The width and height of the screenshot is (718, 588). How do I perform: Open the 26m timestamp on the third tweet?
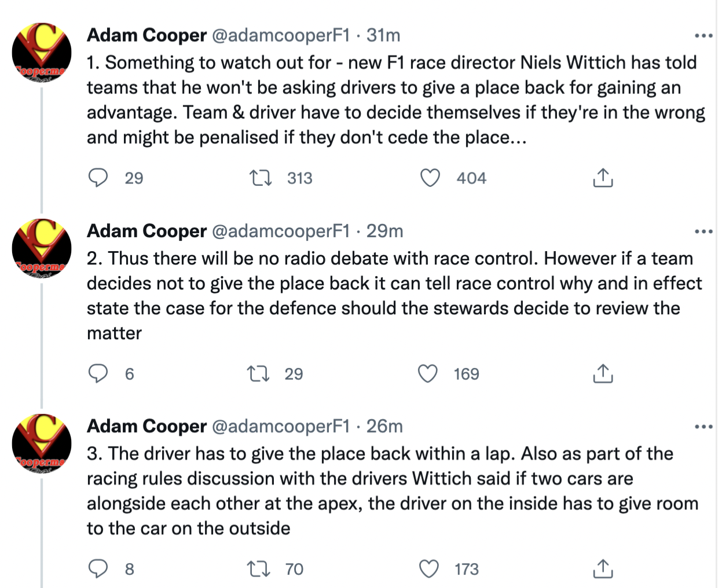pyautogui.click(x=384, y=427)
